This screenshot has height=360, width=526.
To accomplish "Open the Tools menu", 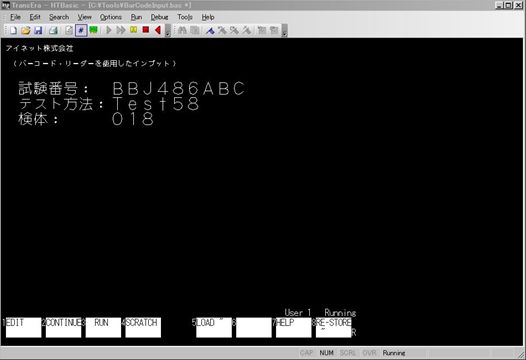I will click(x=185, y=17).
